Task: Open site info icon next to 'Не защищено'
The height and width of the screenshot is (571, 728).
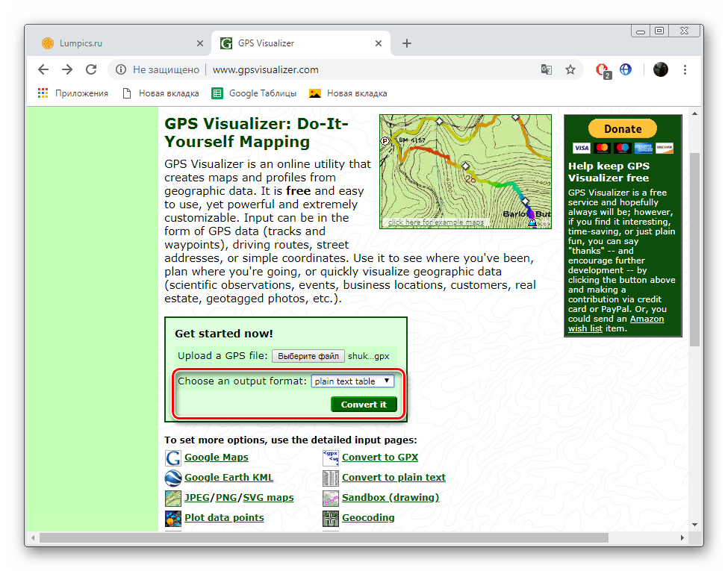Action: (x=121, y=69)
